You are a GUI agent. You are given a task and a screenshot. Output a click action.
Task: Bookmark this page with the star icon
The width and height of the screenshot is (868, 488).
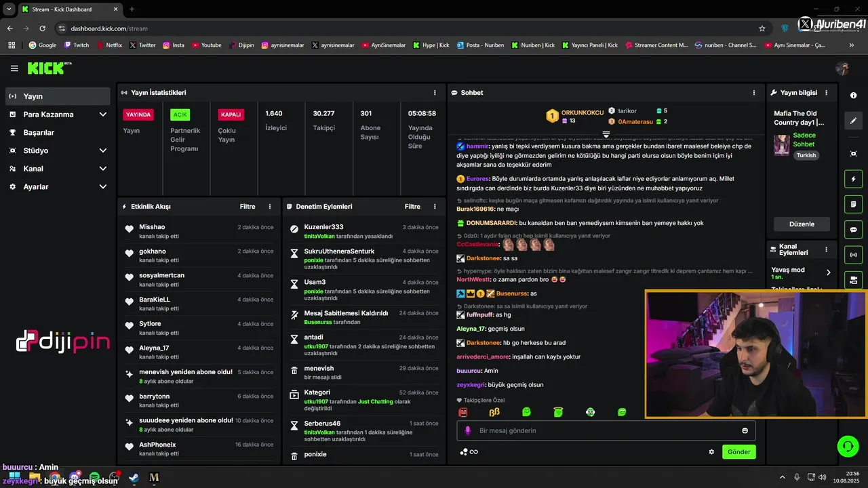click(x=762, y=28)
